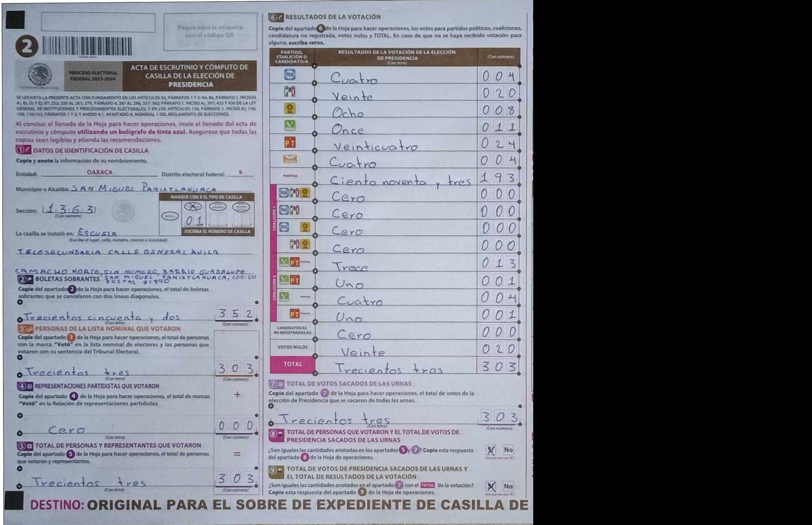The image size is (812, 525).
Task: Click the QR code label placeholder box
Action: pos(210,32)
